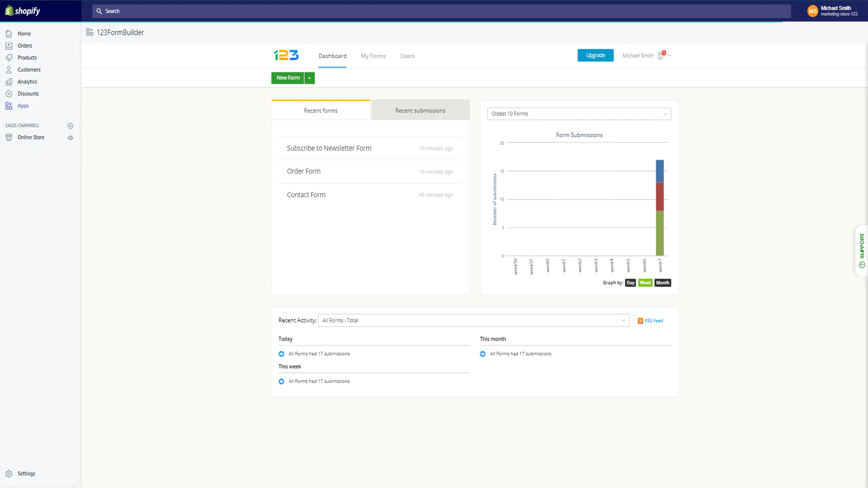Click the 123FormBuilder page title
Viewport: 868px width, 488px height.
click(x=120, y=33)
